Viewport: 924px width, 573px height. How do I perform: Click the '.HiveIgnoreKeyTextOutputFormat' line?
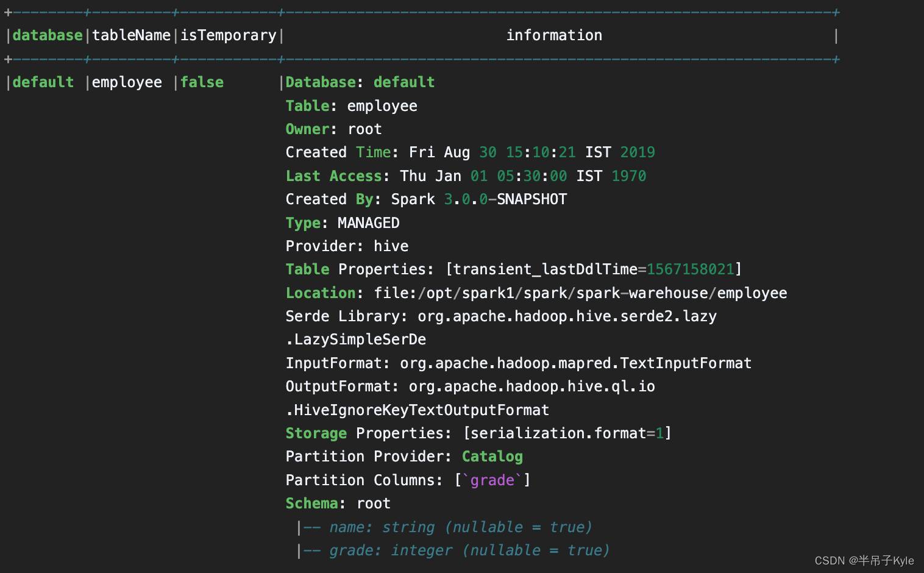pos(418,410)
